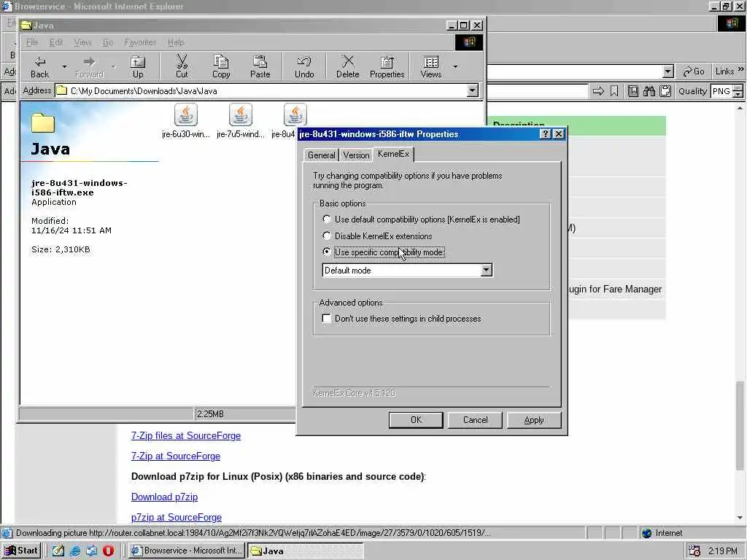
Task: Click the Start button
Action: click(x=21, y=551)
